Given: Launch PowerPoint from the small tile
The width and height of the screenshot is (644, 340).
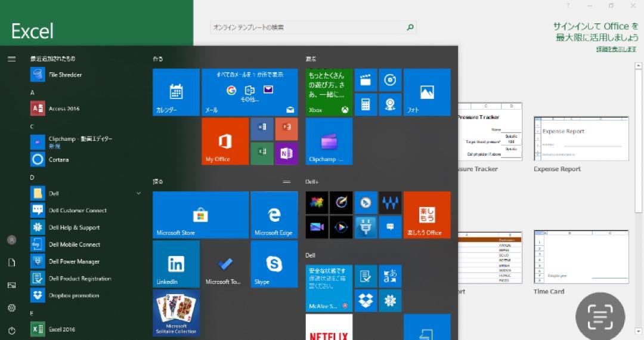Looking at the screenshot, I should (287, 129).
